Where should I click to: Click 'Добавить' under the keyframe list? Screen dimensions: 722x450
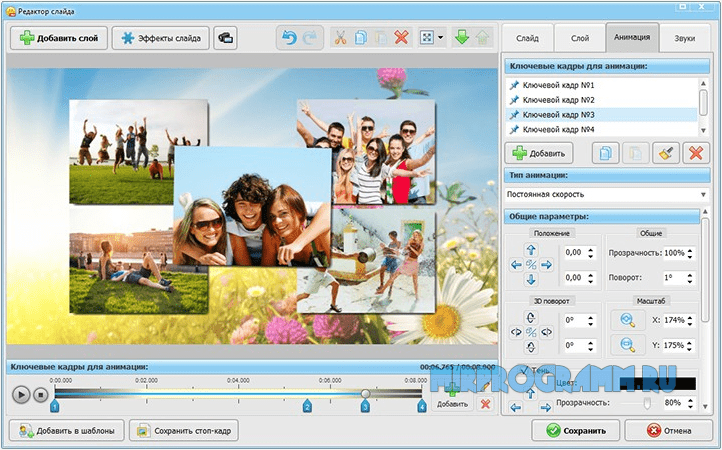pyautogui.click(x=539, y=153)
